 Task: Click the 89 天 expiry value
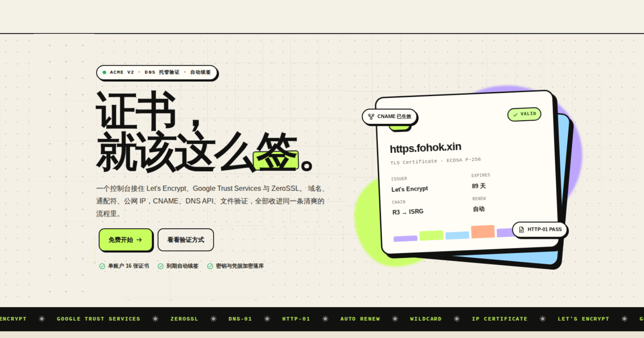click(x=479, y=186)
